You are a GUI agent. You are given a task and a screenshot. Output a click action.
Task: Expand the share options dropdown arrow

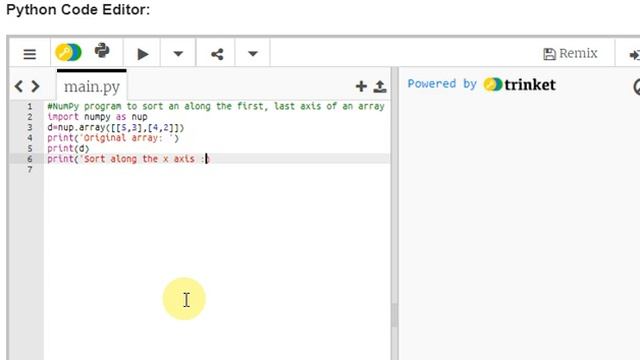pos(253,53)
